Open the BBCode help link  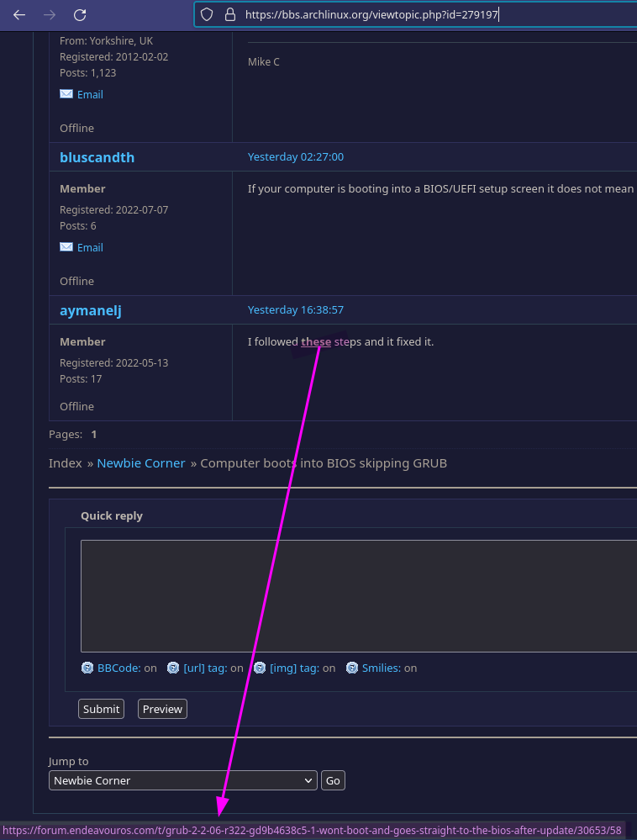point(118,668)
